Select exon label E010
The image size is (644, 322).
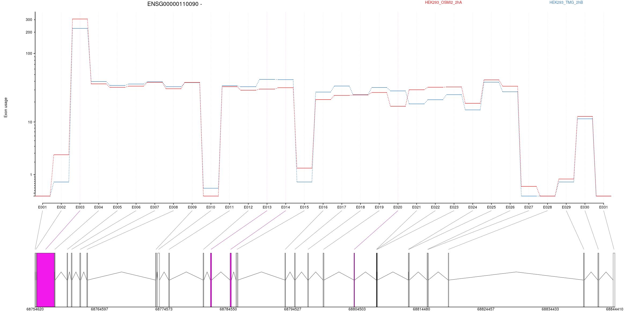(x=211, y=207)
